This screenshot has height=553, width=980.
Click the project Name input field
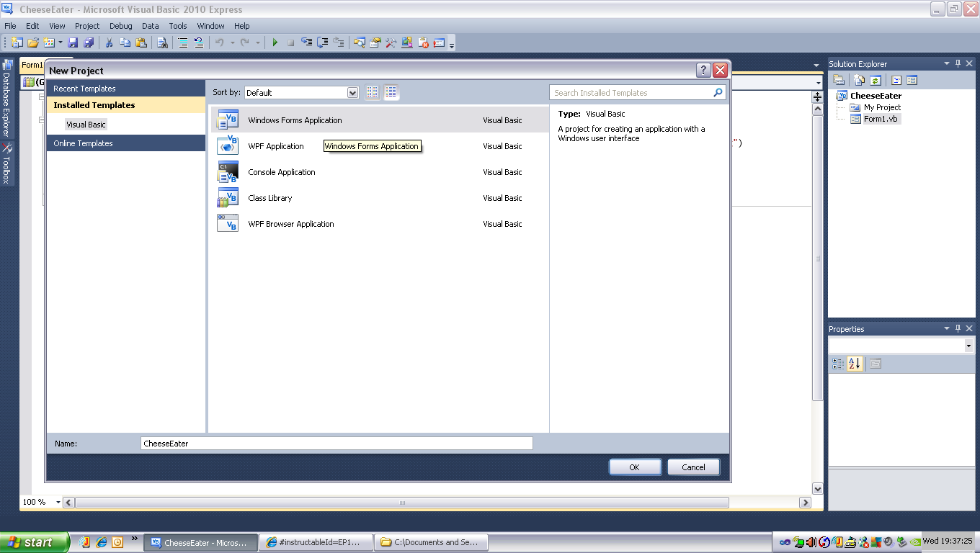(x=337, y=444)
